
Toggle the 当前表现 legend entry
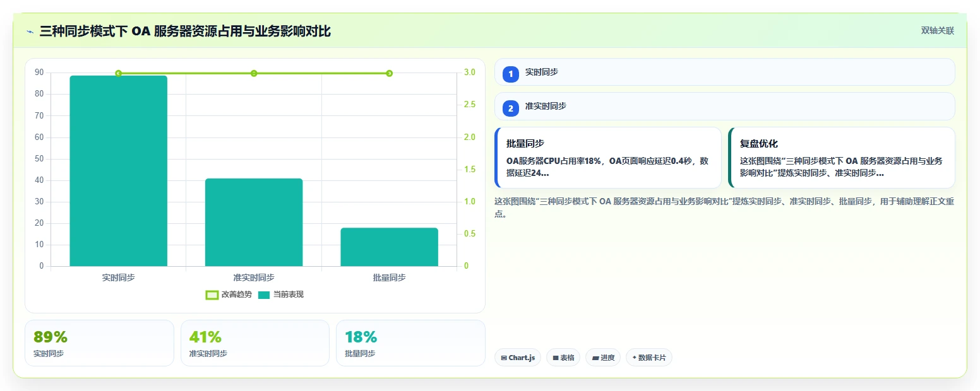[x=280, y=295]
